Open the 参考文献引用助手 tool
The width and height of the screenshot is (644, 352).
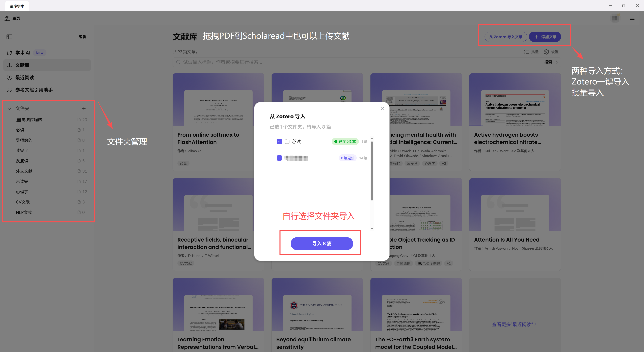[34, 90]
